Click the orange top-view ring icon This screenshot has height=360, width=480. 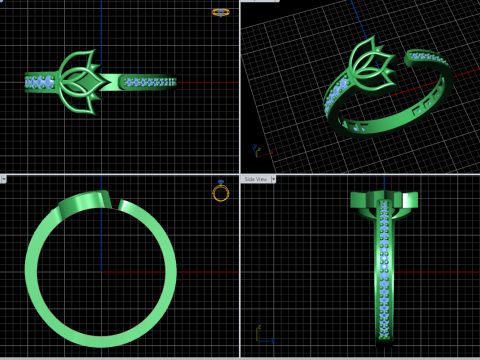click(x=221, y=12)
